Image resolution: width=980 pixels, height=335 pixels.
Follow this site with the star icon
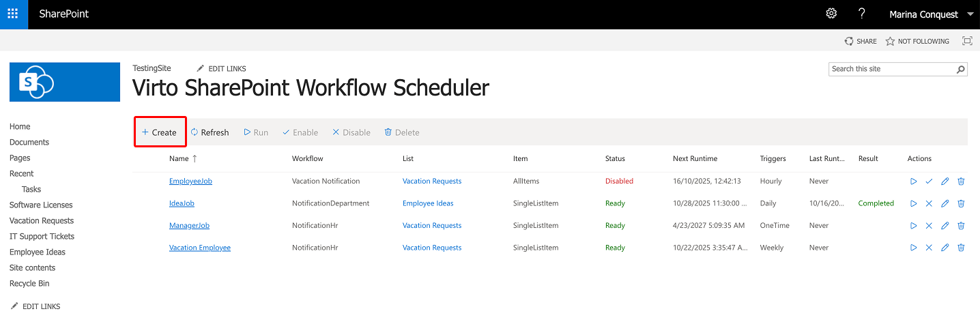point(890,41)
